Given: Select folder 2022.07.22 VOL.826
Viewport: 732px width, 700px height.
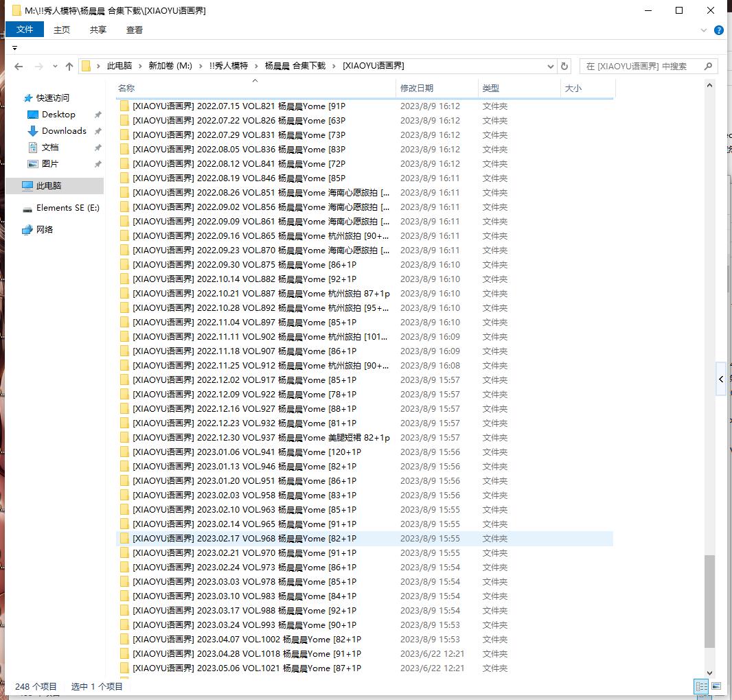Looking at the screenshot, I should [238, 121].
